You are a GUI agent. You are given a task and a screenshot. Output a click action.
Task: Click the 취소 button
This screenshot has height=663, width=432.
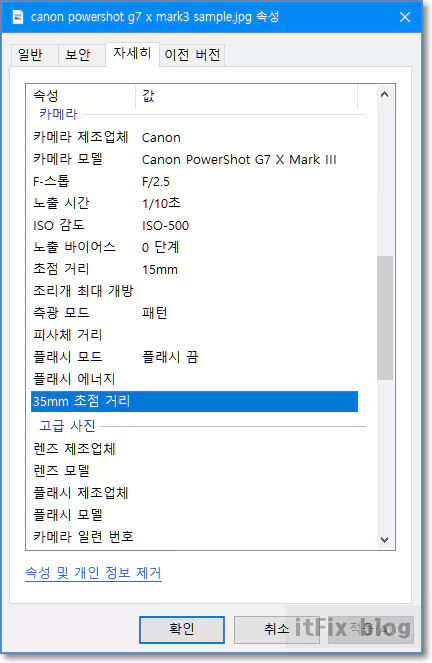point(276,630)
